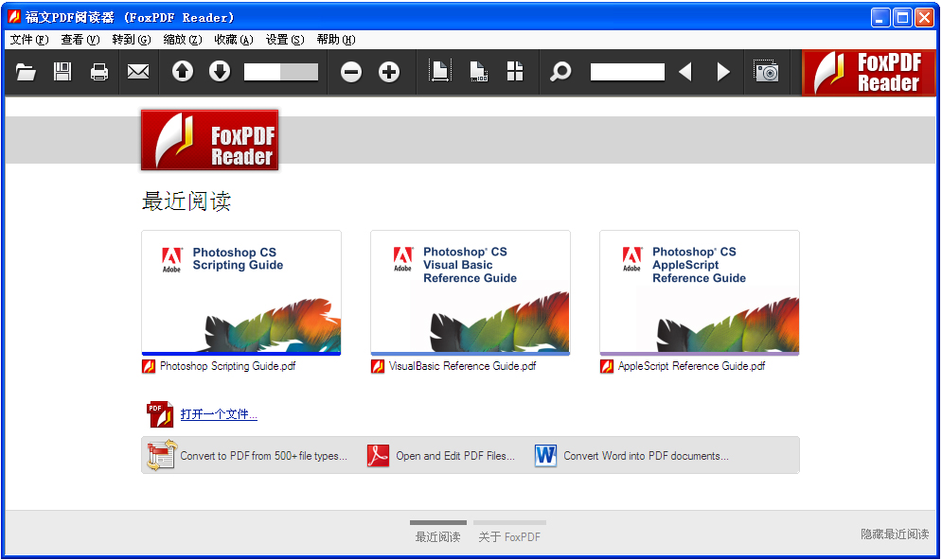Click the magnifier search icon
Screen dimensions: 942x560
click(560, 72)
